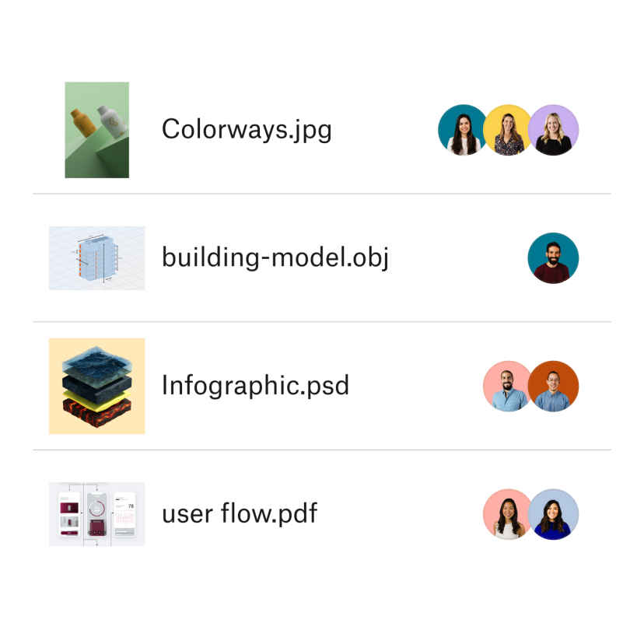Open the Colorways.jpg thumbnail preview
Image resolution: width=644 pixels, height=644 pixels.
[96, 130]
